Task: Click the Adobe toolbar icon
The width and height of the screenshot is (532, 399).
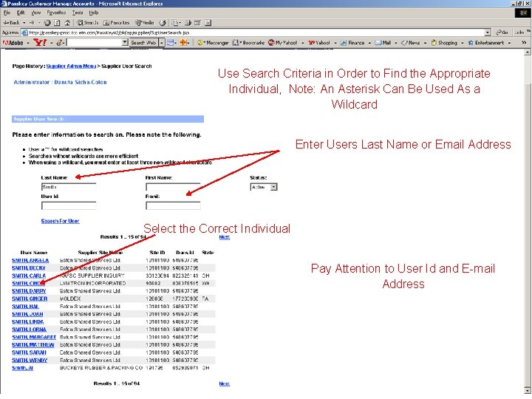Action: [13, 43]
